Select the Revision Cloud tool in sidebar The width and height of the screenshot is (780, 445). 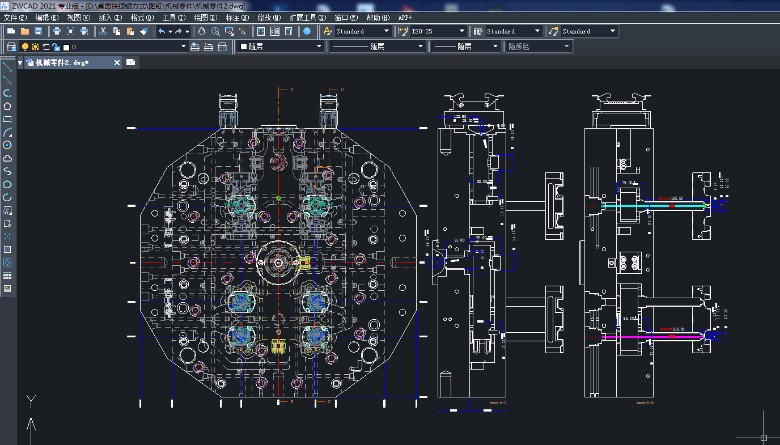click(x=7, y=158)
